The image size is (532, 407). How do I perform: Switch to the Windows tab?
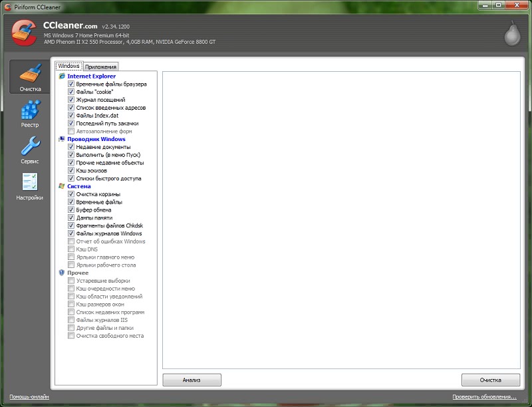pos(69,66)
